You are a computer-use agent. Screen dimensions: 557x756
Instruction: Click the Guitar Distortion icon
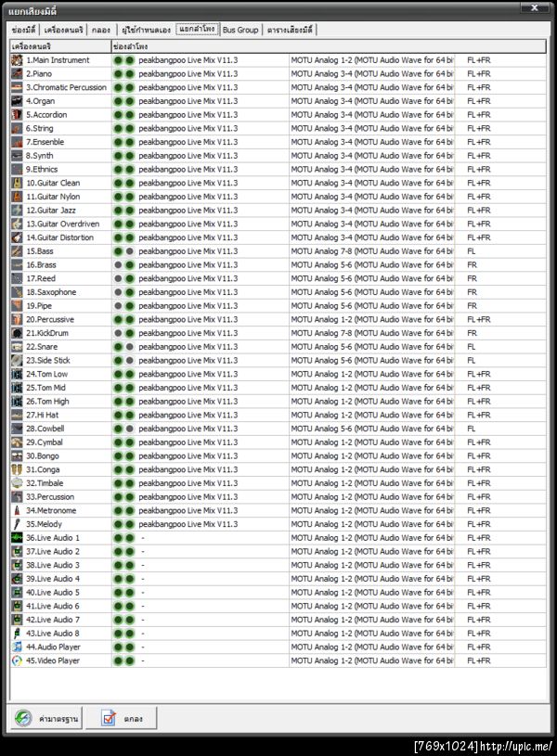[x=17, y=237]
